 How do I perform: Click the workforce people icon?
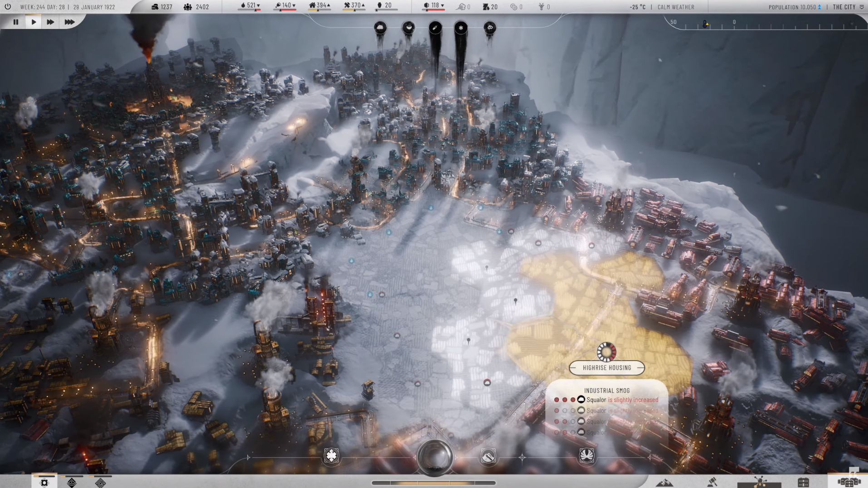(188, 7)
